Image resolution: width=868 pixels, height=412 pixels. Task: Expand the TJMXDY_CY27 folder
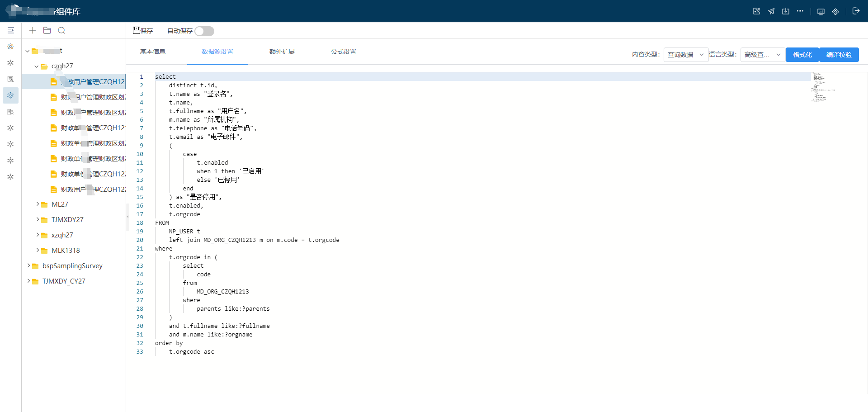click(x=29, y=281)
